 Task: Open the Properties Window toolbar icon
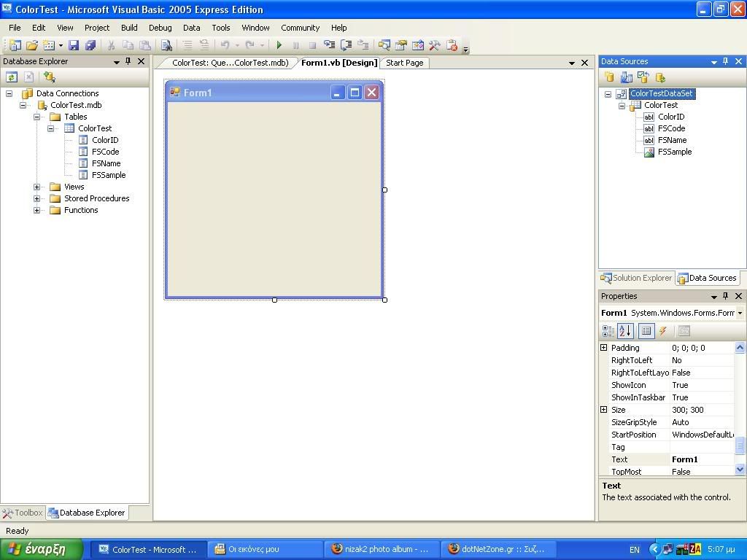pos(400,45)
